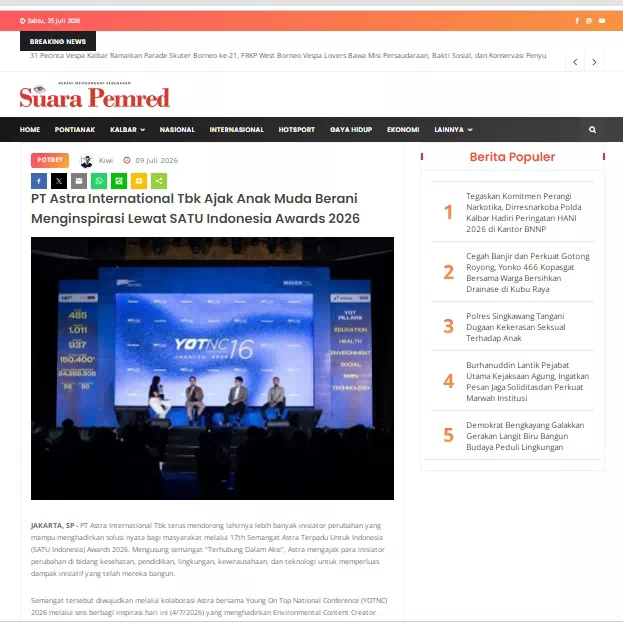Click the Suara Pemred logo

coord(95,95)
